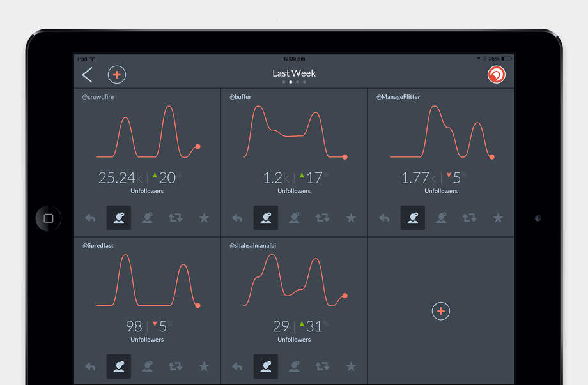Select the reply arrow icon on @shahsalmanalbi card
The width and height of the screenshot is (588, 385).
click(237, 366)
